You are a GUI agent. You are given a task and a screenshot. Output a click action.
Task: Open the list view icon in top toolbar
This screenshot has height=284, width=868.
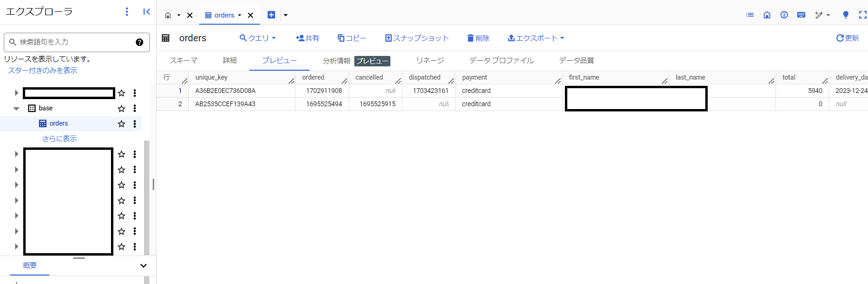[750, 15]
